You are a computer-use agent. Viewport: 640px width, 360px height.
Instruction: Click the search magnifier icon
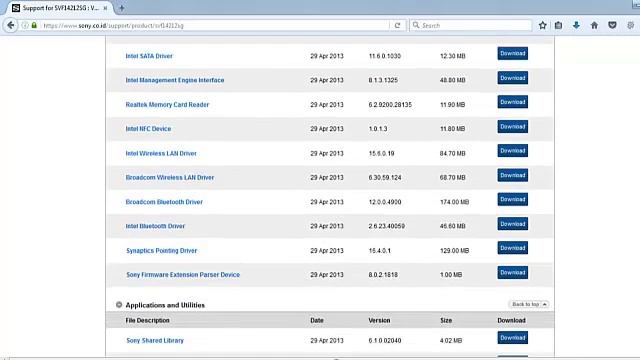pos(416,25)
